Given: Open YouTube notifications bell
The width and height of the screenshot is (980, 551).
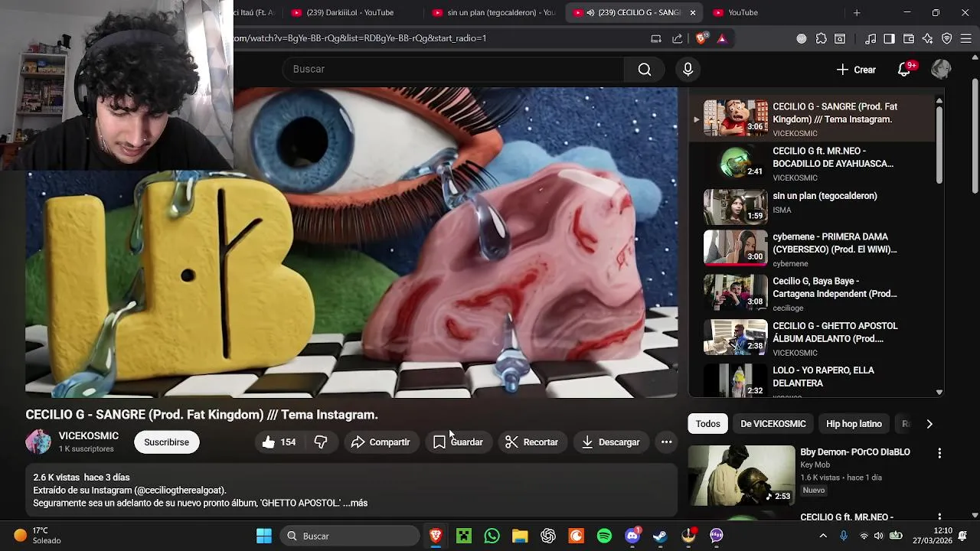Looking at the screenshot, I should pyautogui.click(x=904, y=70).
